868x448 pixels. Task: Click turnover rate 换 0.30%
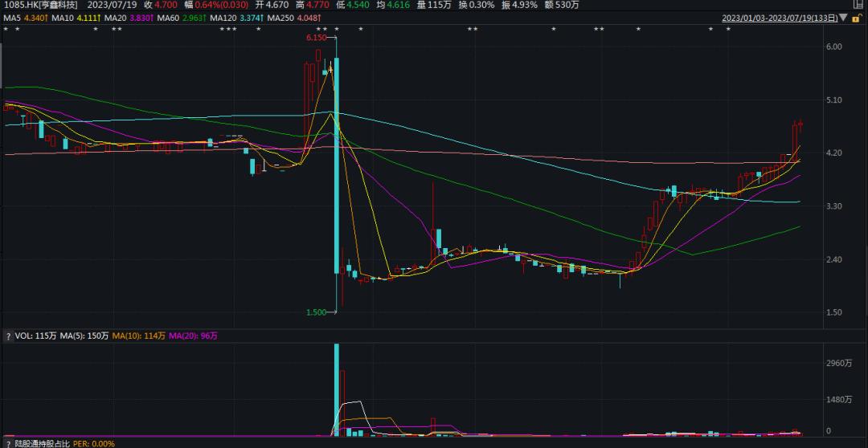pos(477,5)
